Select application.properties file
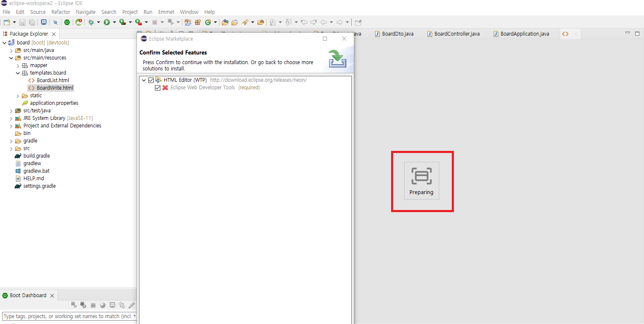The width and height of the screenshot is (644, 324). point(50,103)
